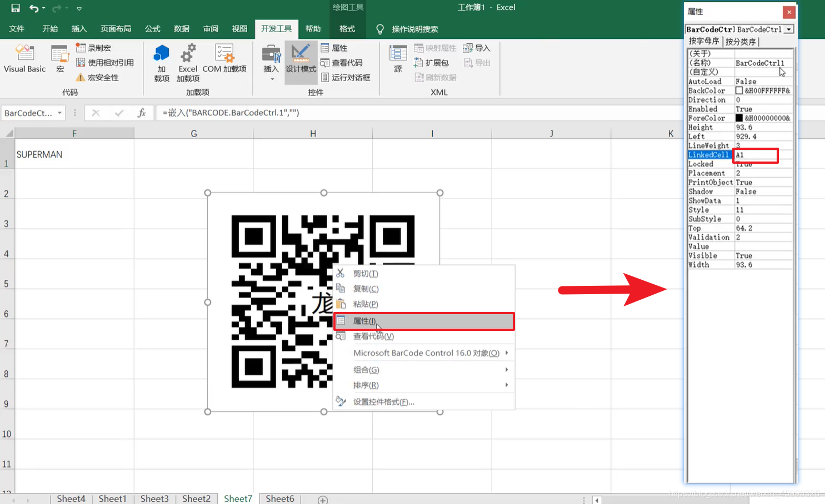Click the select-all corner of grid

8,133
